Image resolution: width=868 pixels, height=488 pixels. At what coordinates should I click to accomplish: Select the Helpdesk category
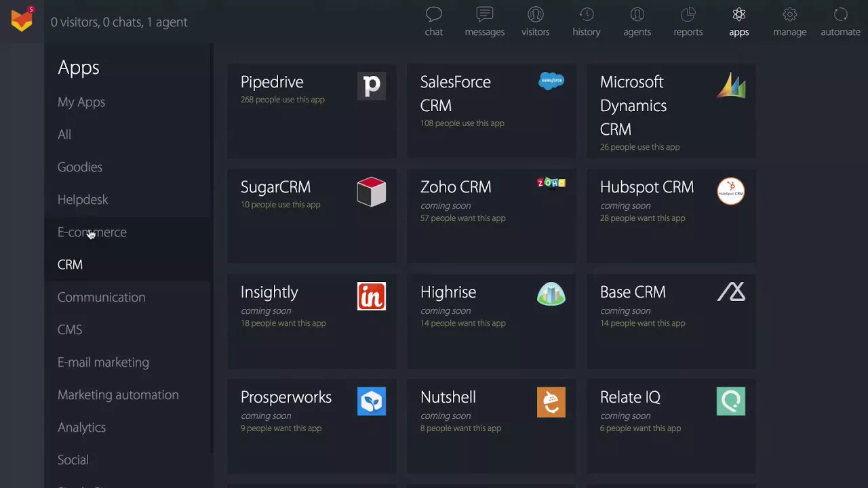point(83,199)
